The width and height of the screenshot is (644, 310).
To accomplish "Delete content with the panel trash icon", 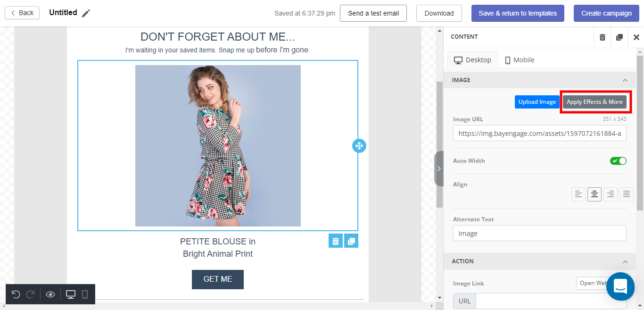I will coord(603,37).
